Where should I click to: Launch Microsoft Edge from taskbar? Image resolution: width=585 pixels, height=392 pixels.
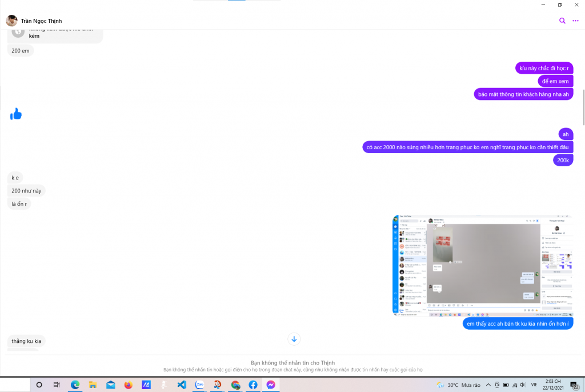[75, 385]
